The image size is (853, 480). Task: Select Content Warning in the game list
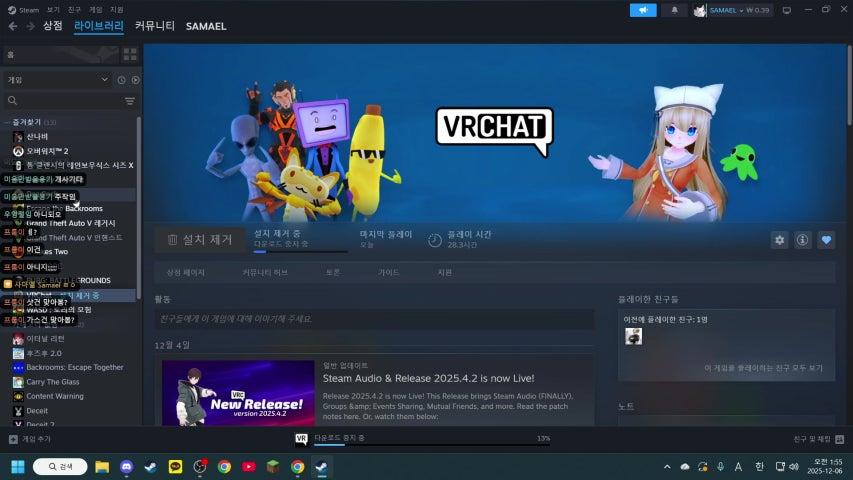pos(54,396)
